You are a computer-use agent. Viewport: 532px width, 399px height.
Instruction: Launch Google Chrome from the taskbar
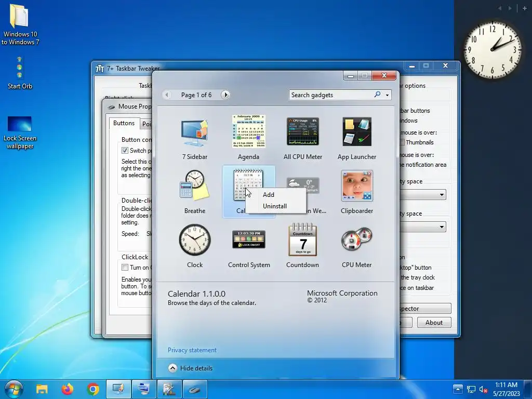coord(93,389)
